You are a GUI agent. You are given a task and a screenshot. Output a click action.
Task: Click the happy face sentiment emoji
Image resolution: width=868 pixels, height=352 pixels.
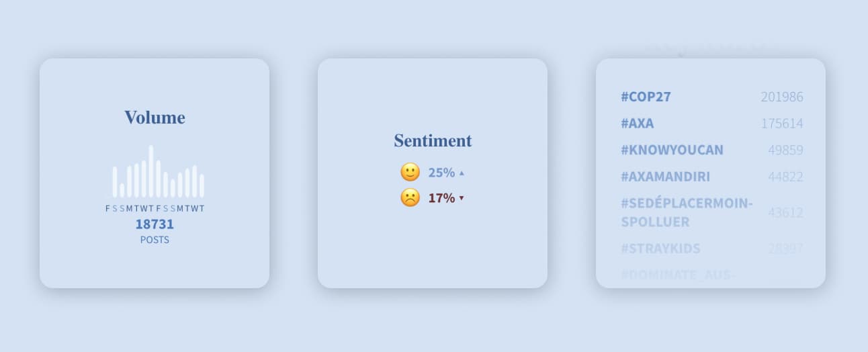[410, 172]
